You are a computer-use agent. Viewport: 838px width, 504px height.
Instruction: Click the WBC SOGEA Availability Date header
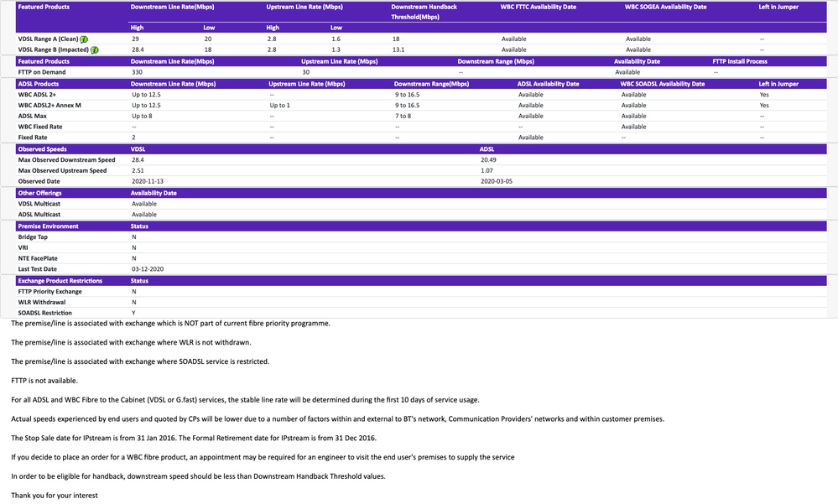point(666,7)
